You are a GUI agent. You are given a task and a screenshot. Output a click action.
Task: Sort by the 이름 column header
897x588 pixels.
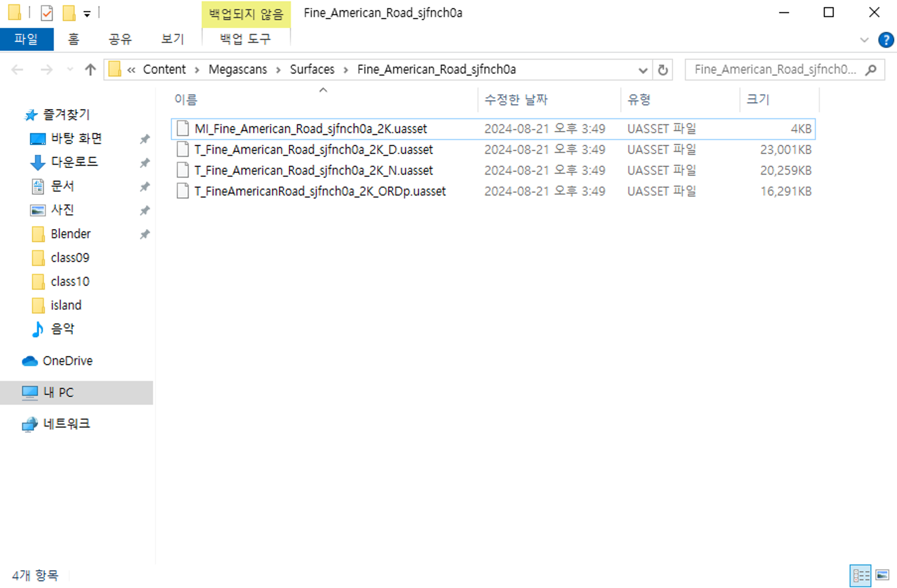325,99
